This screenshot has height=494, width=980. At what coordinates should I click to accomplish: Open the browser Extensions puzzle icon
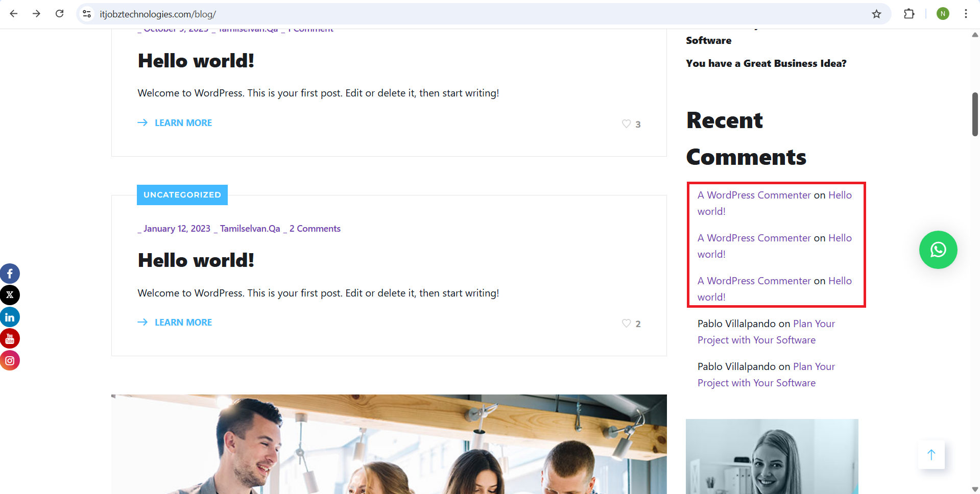[x=909, y=14]
